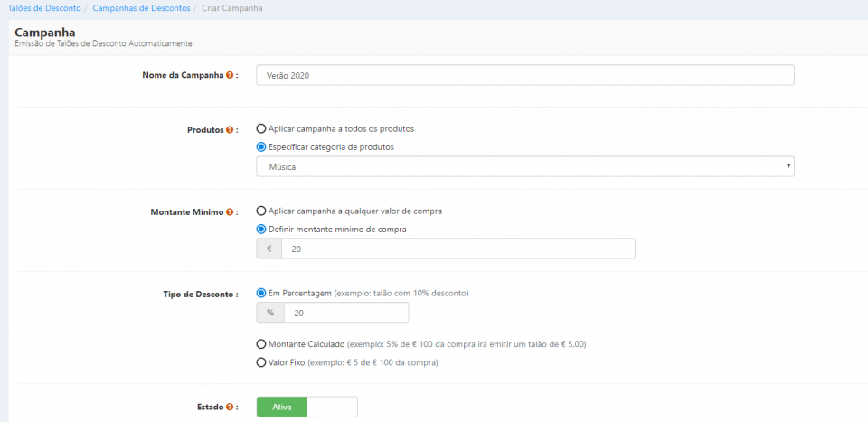
Task: Click help icon next to Estado label
Action: coord(230,408)
